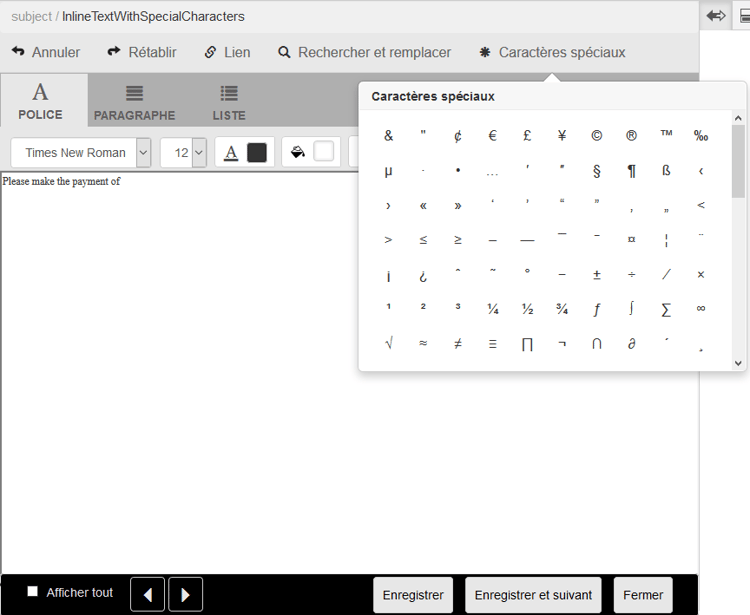Insert the integral ∫ symbol
The width and height of the screenshot is (750, 615).
631,308
